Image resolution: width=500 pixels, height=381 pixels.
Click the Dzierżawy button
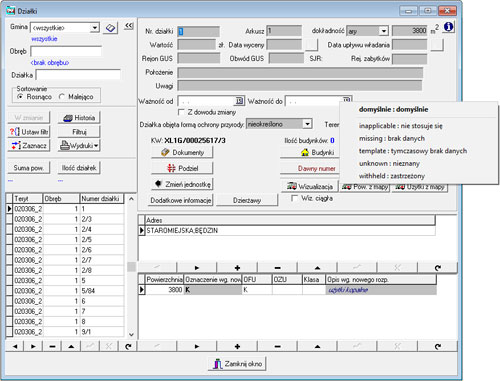click(x=247, y=200)
